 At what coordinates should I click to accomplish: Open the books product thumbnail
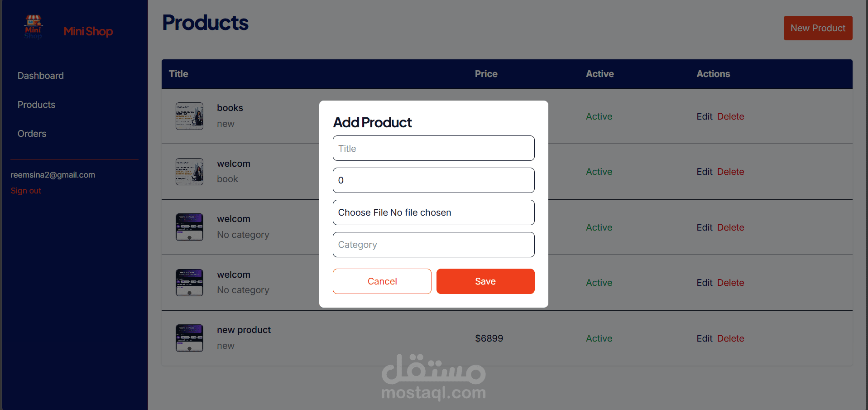coord(189,116)
